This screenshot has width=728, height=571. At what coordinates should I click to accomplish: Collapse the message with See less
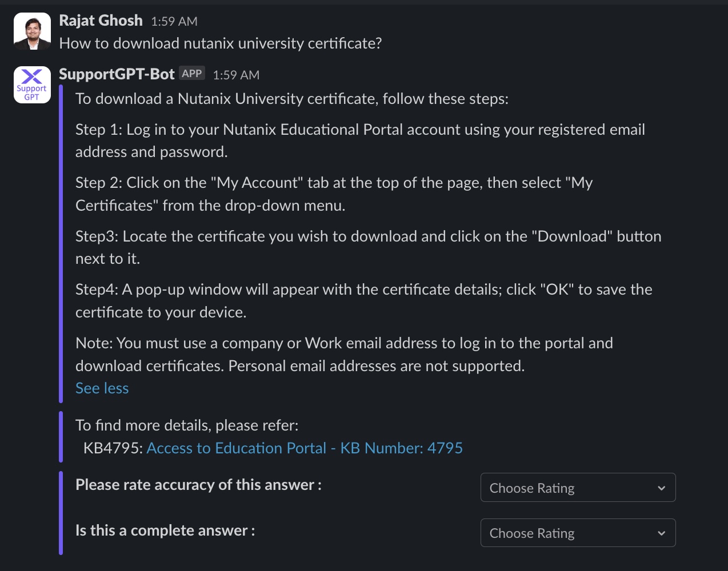102,388
